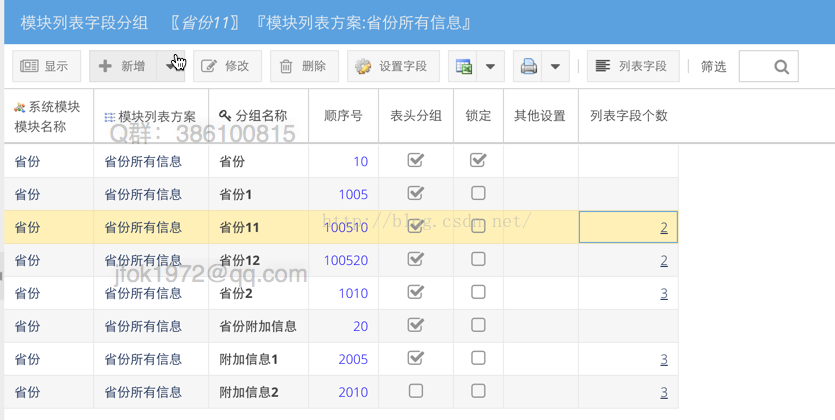Image resolution: width=835 pixels, height=420 pixels.
Task: Click the 顺序号 column header
Action: [343, 116]
